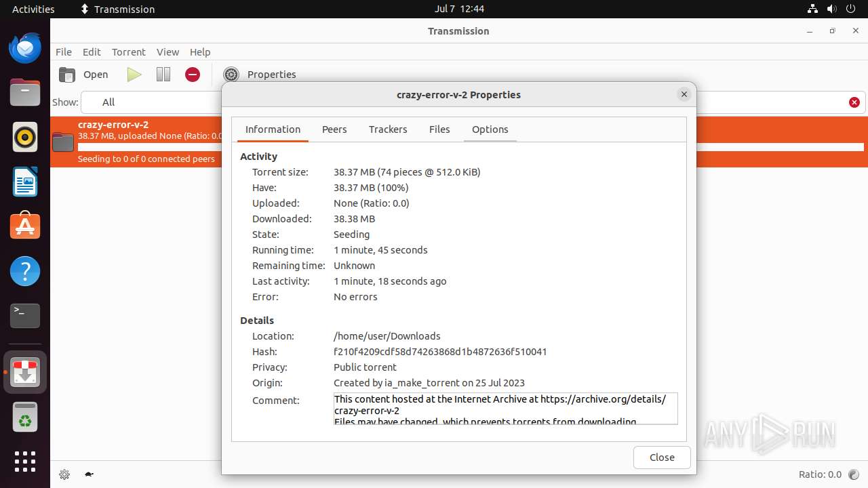
Task: Pause the torrent with the pause icon
Action: pos(163,75)
